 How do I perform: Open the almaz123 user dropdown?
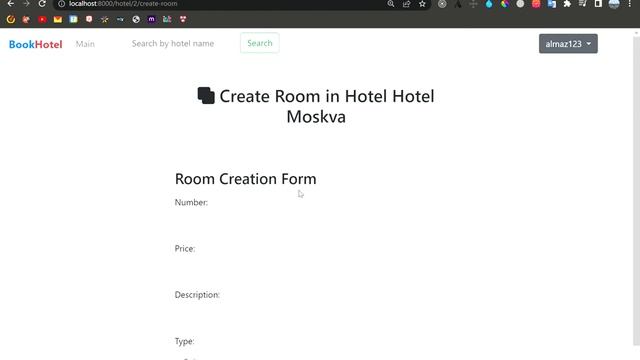click(568, 44)
